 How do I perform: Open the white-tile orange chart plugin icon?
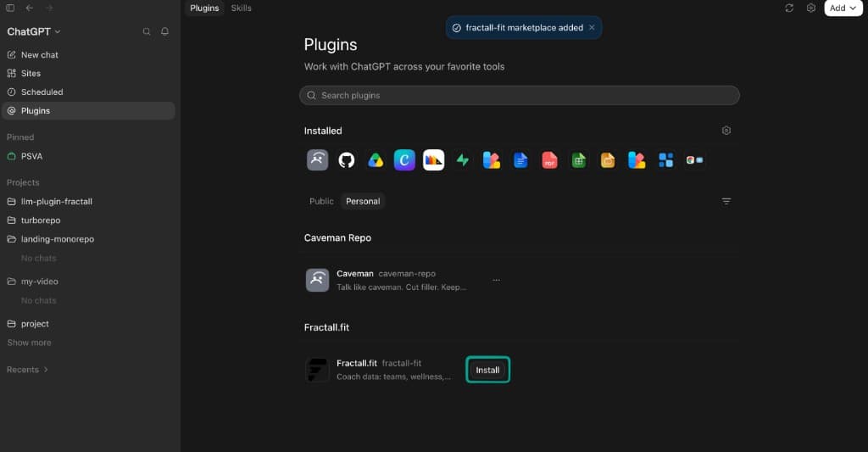point(433,160)
